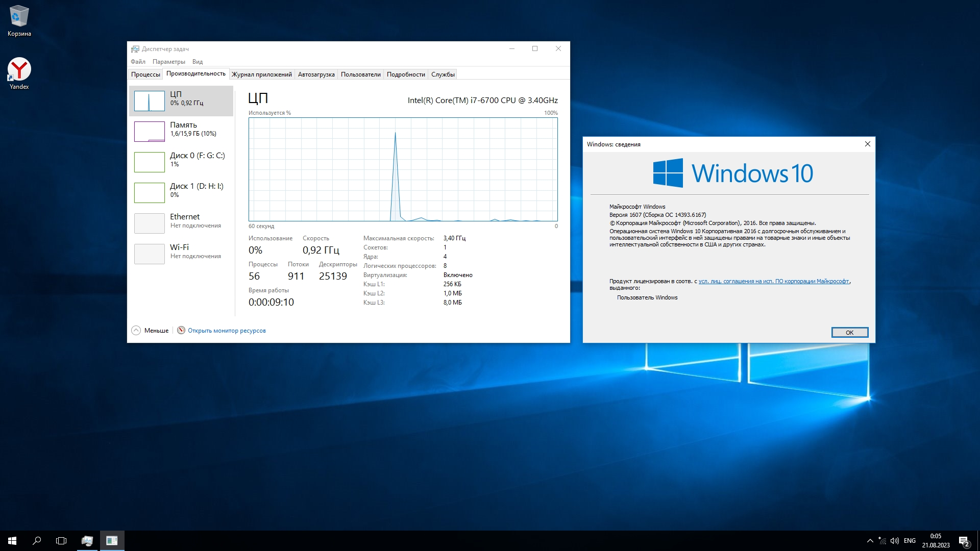Image resolution: width=980 pixels, height=551 pixels.
Task: Open Task View on the taskbar
Action: click(x=61, y=541)
